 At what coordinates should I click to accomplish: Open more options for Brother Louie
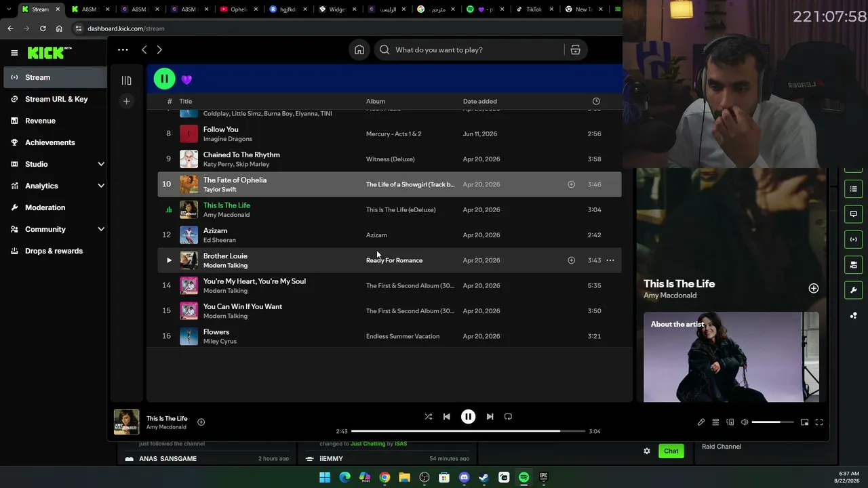[610, 260]
